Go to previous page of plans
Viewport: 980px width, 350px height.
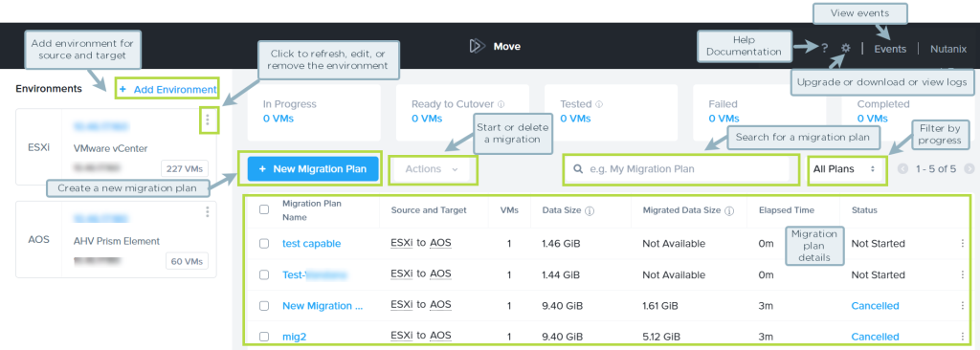pos(902,168)
